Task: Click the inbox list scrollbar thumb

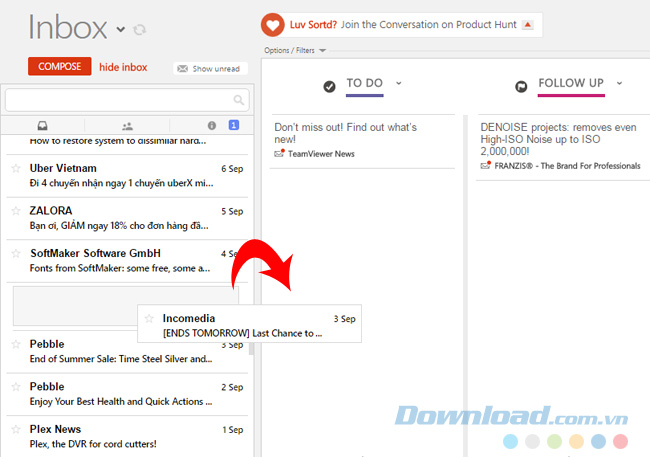Action: coord(251,348)
